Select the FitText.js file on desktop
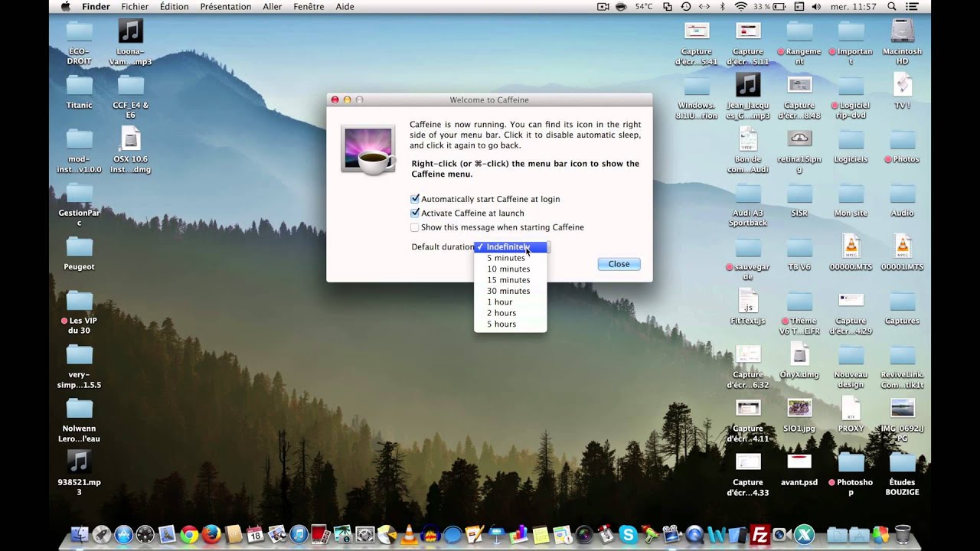 click(748, 306)
